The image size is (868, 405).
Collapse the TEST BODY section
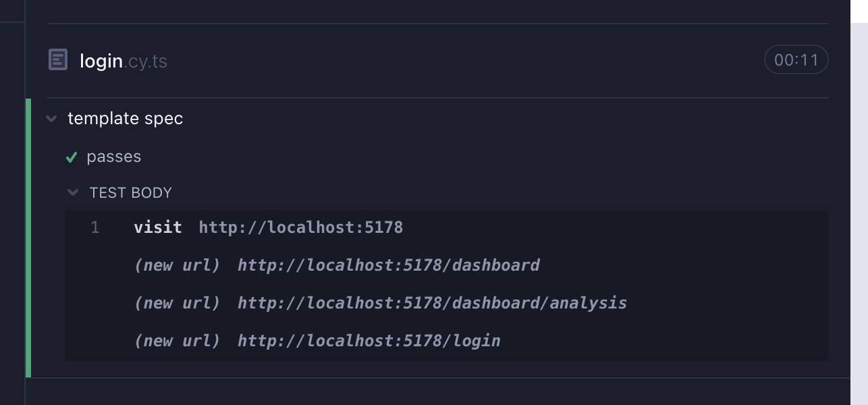73,192
